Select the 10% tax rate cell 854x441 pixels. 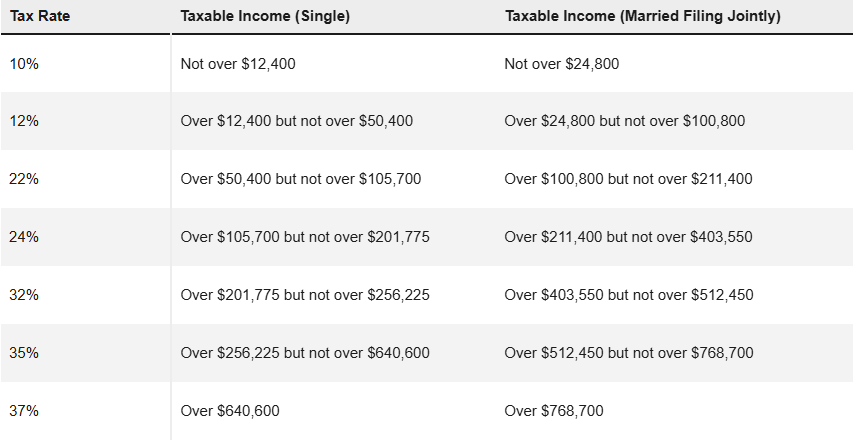pyautogui.click(x=25, y=64)
